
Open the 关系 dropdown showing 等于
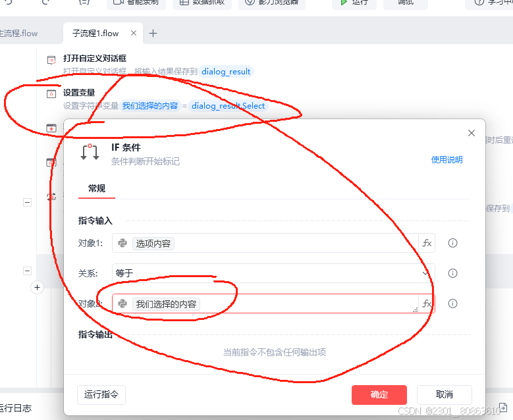(x=273, y=273)
